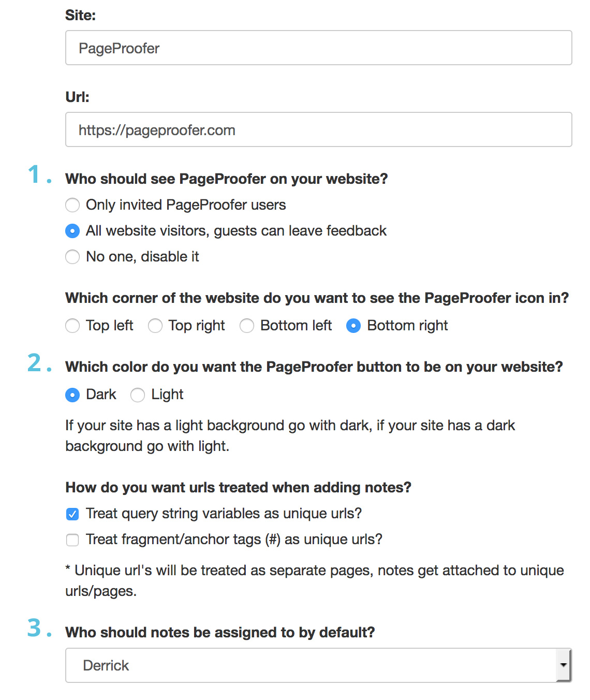Toggle Treat query string variables checkbox
Image resolution: width=590 pixels, height=700 pixels.
72,514
